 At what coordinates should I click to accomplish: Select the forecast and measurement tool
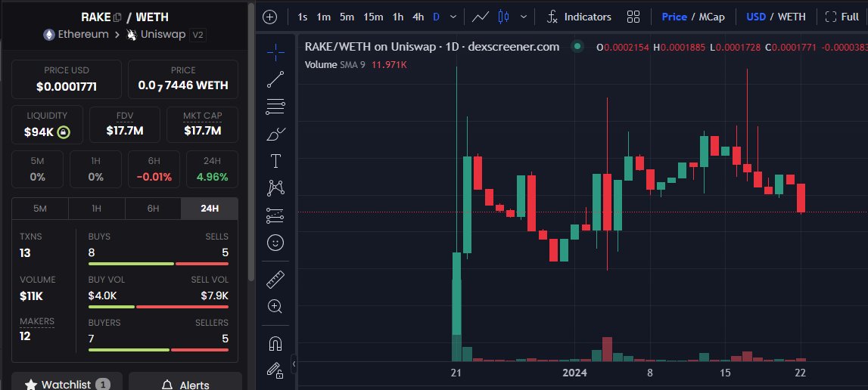(275, 215)
